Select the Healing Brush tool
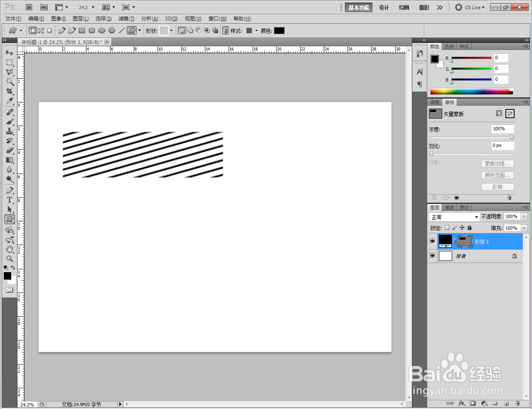Image resolution: width=532 pixels, height=409 pixels. (10, 112)
